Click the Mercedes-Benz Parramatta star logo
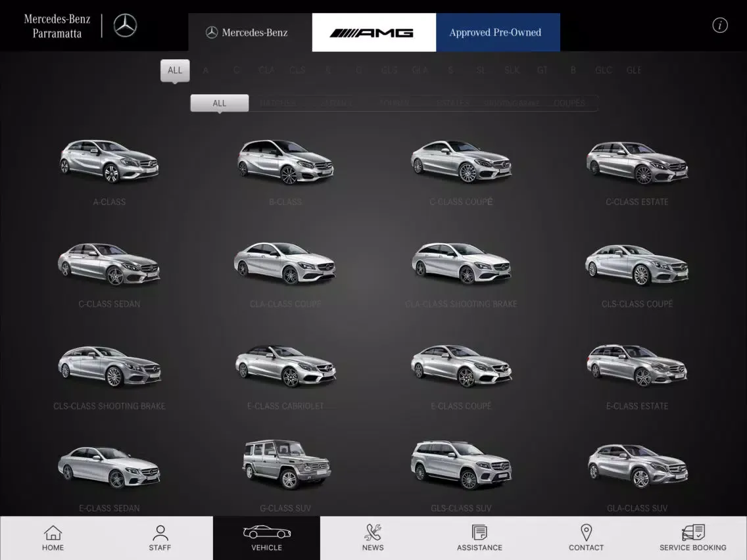Screen dimensions: 747x560 tap(126, 26)
